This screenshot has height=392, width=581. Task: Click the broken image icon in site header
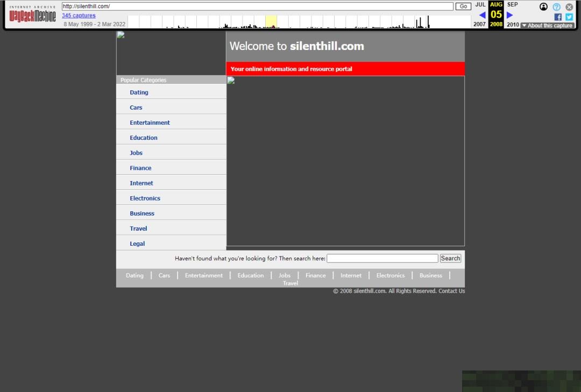(121, 35)
